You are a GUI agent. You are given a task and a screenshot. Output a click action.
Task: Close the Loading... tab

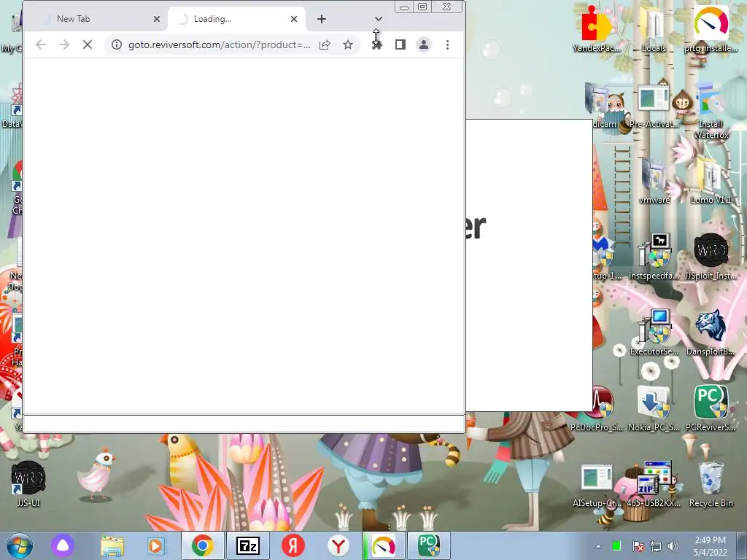(294, 19)
